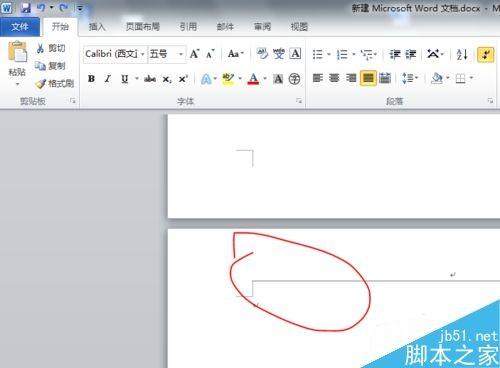Apply red font color

coord(253,79)
